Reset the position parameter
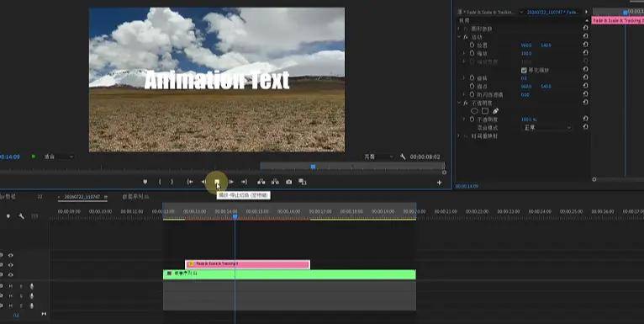This screenshot has width=644, height=324. click(585, 45)
